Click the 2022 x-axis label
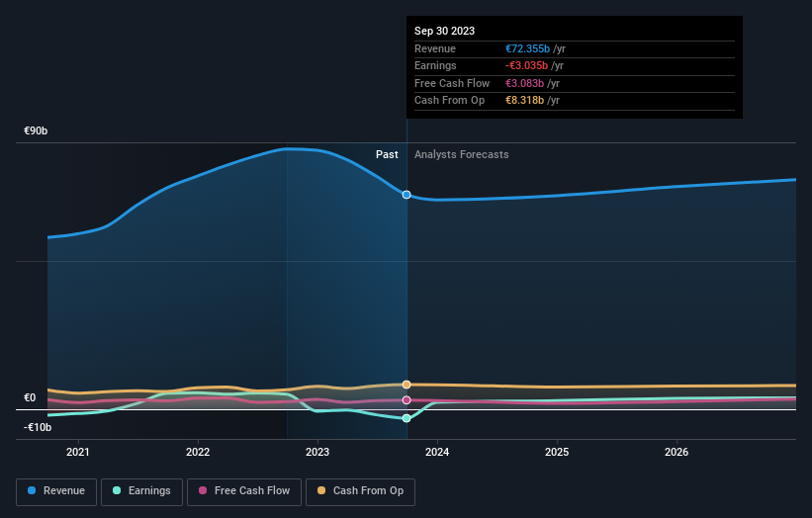The height and width of the screenshot is (518, 812). pyautogui.click(x=198, y=453)
